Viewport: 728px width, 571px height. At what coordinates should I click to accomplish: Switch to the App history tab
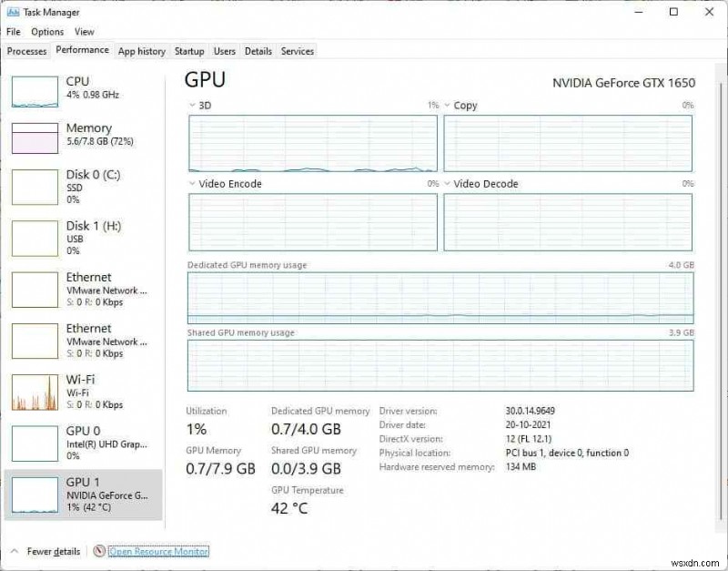[141, 51]
